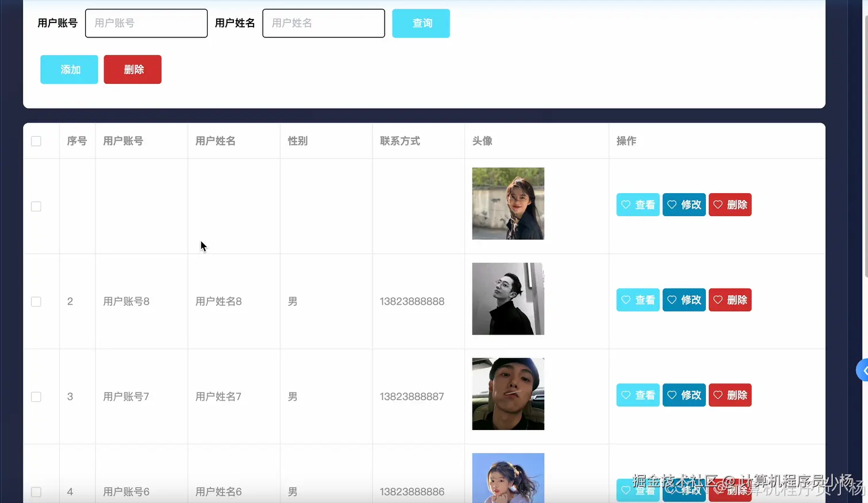Check the first row's checkbox

click(36, 206)
